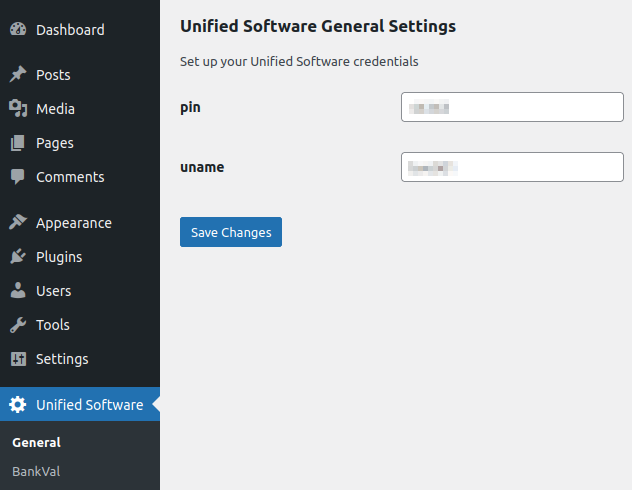Click the Unified Software gear icon
Image resolution: width=632 pixels, height=490 pixels.
18,404
